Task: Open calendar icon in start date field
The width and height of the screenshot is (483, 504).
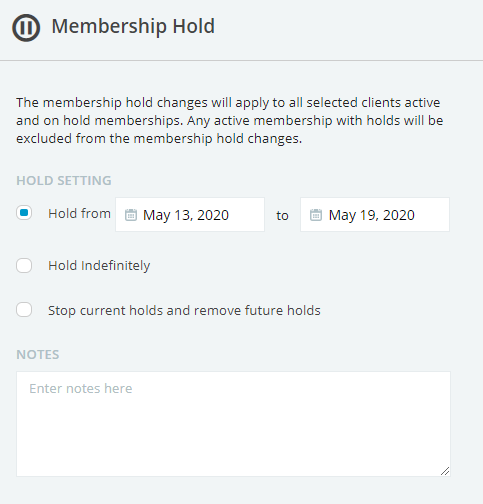Action: click(131, 215)
